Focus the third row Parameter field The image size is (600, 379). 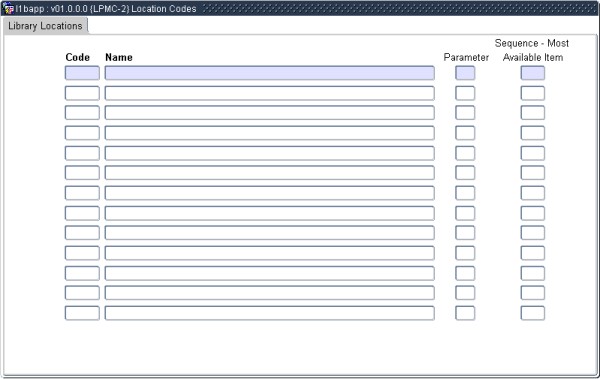click(465, 113)
